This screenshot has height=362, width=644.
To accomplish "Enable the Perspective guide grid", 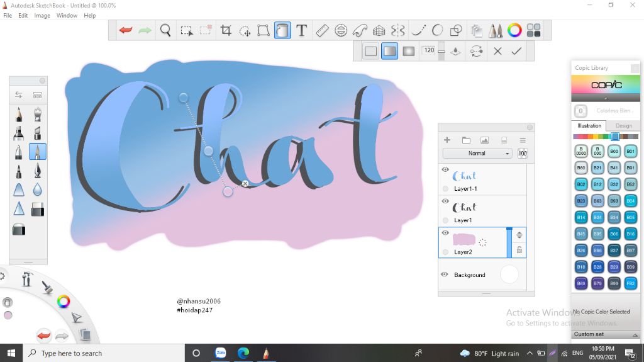I will click(x=379, y=30).
